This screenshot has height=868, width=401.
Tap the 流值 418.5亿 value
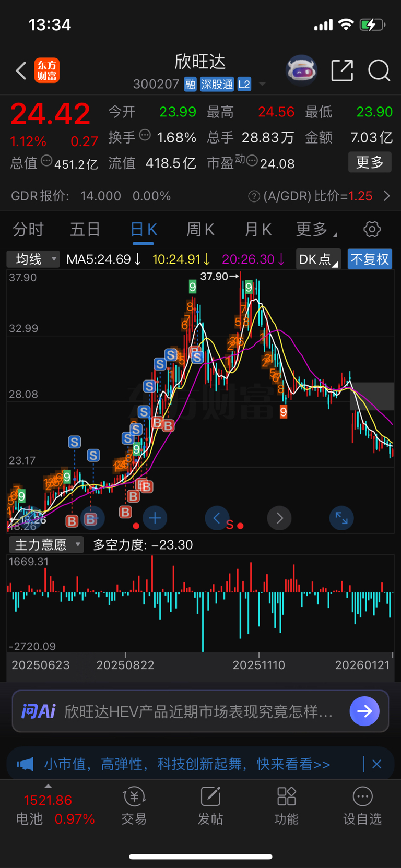tap(171, 163)
